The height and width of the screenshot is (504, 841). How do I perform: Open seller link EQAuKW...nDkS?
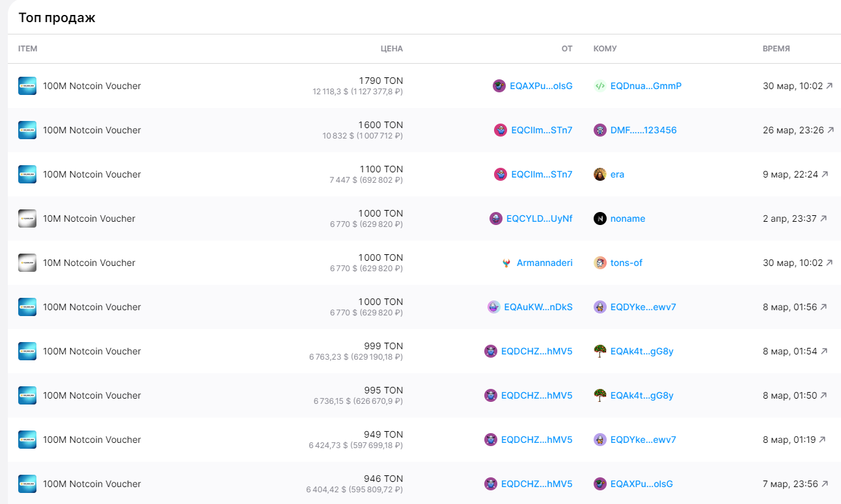coord(538,307)
